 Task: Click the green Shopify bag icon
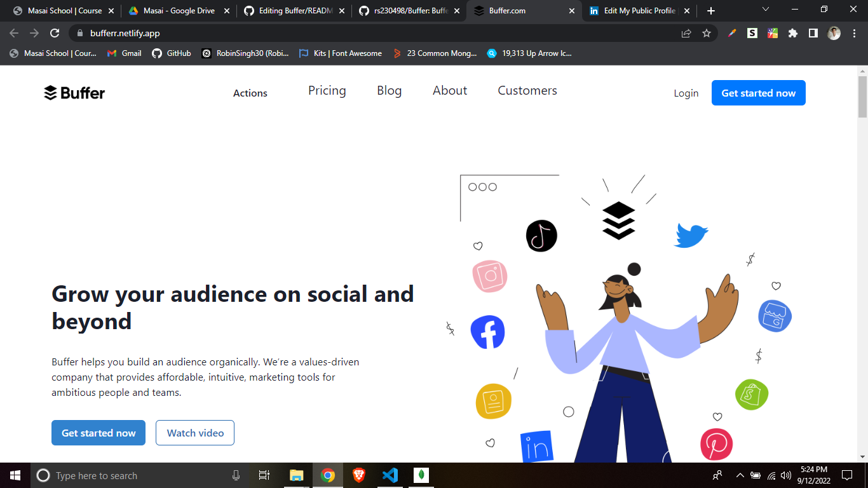752,395
